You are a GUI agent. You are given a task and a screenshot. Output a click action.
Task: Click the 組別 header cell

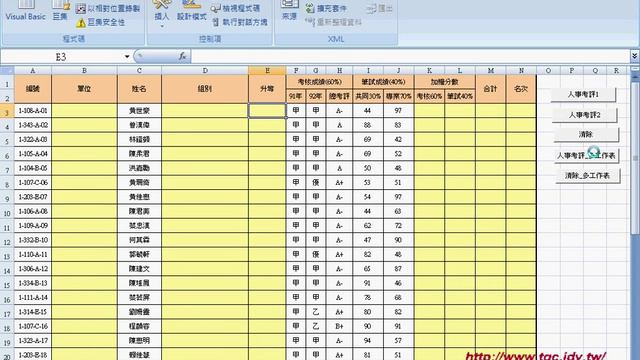tap(205, 89)
